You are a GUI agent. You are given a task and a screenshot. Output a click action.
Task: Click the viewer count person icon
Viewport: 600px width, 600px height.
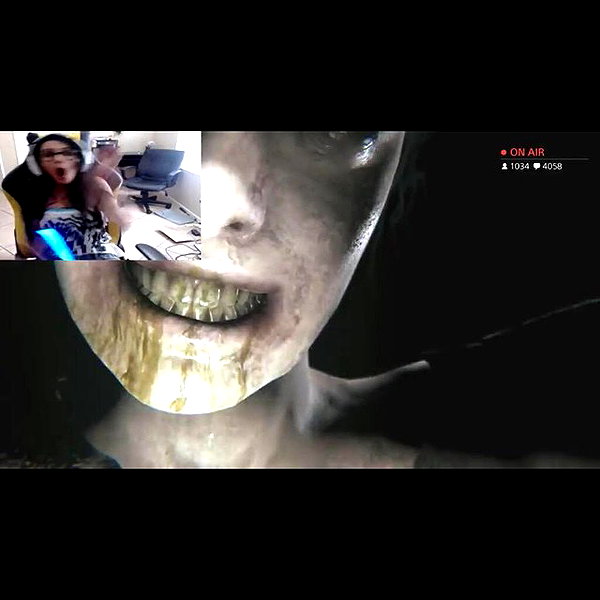[x=504, y=166]
